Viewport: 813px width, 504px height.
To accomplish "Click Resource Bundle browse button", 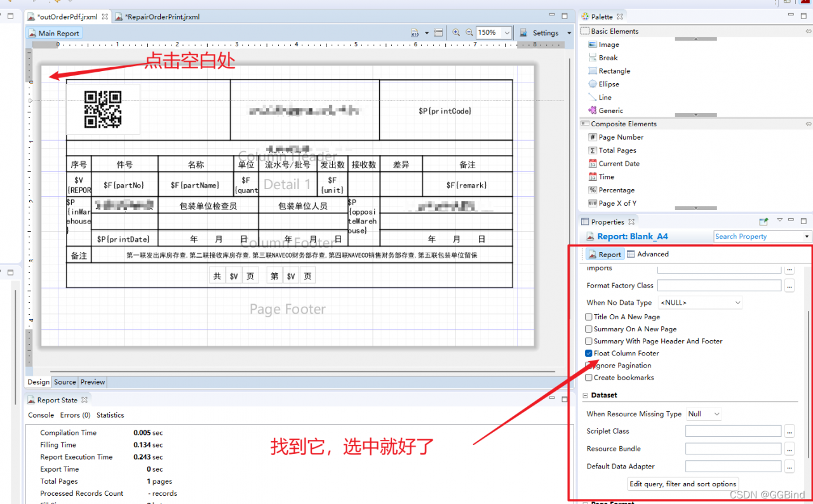I will click(789, 449).
